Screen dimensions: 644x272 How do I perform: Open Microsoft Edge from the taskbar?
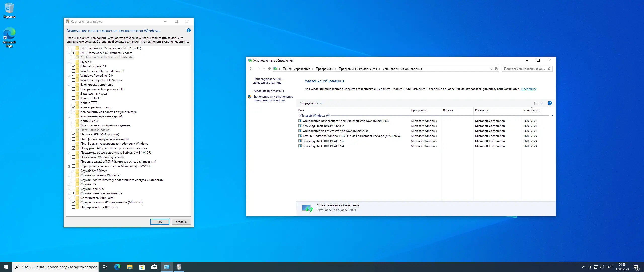coord(117,267)
